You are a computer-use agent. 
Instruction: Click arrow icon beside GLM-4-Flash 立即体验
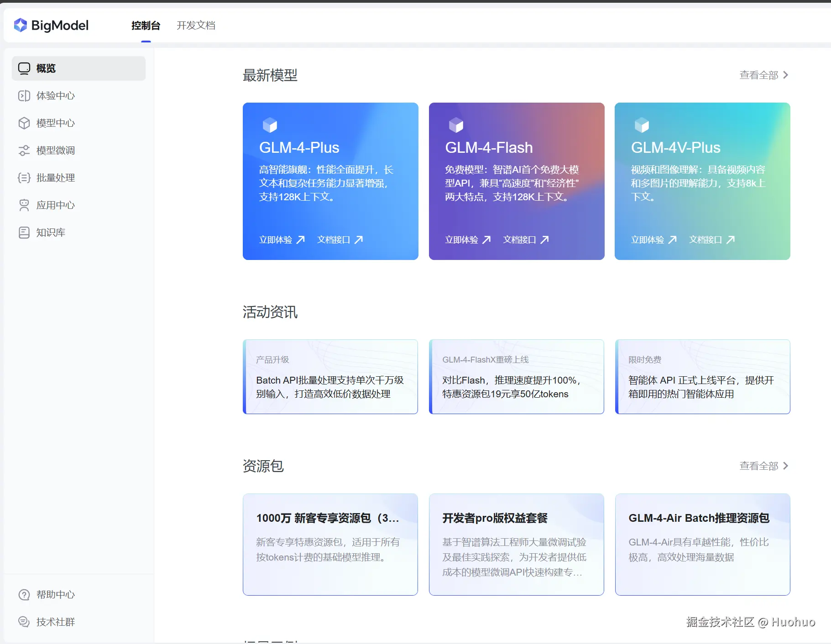tap(487, 239)
